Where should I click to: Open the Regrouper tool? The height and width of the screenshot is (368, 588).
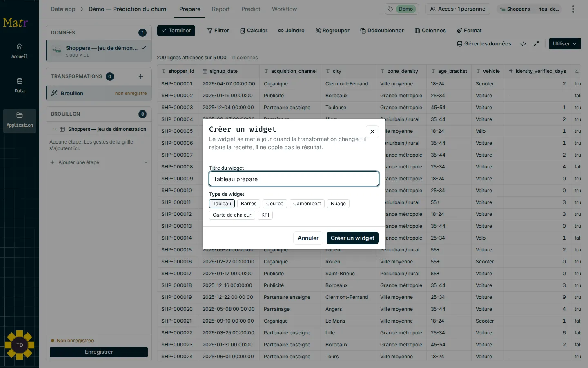tap(332, 31)
